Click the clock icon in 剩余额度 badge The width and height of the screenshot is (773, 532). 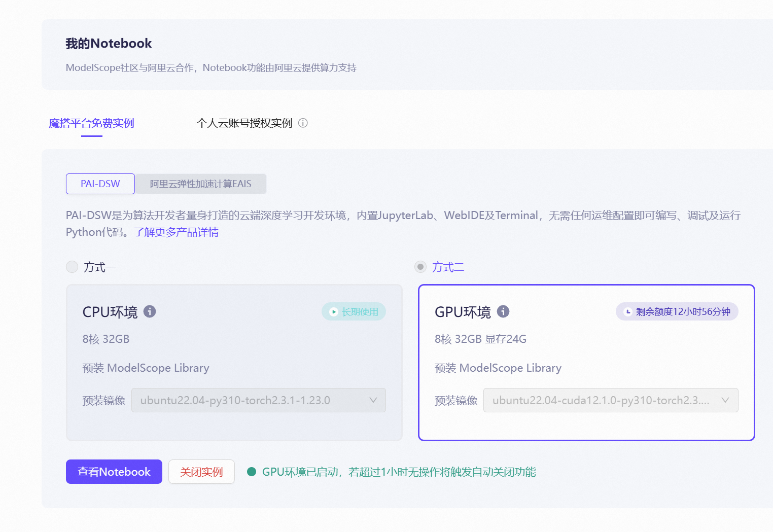[629, 311]
